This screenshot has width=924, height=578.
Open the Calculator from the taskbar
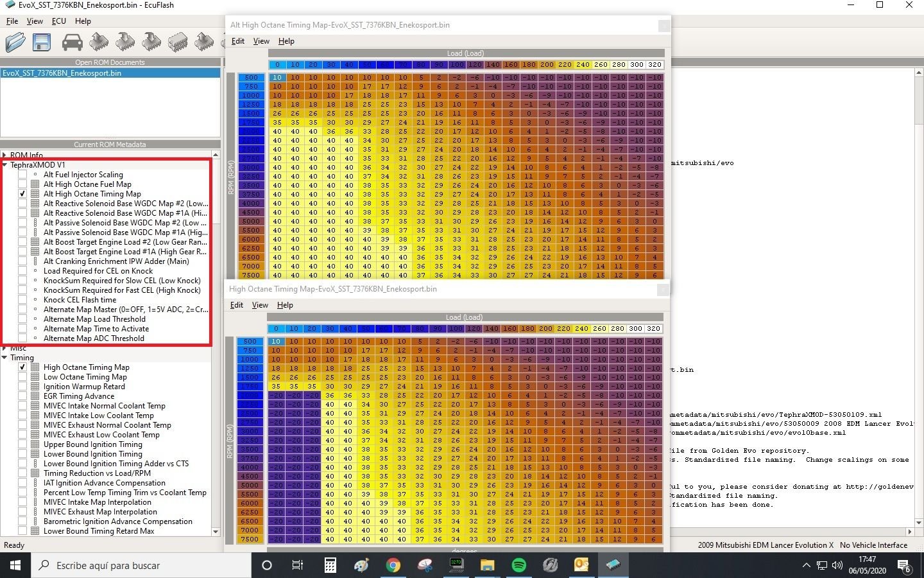pos(330,565)
